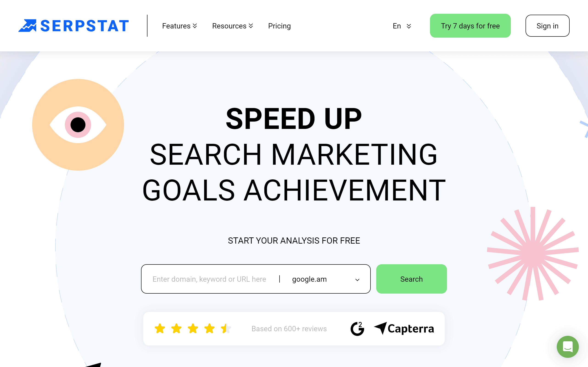Click the search magnifier button
The width and height of the screenshot is (588, 367).
[x=411, y=279]
